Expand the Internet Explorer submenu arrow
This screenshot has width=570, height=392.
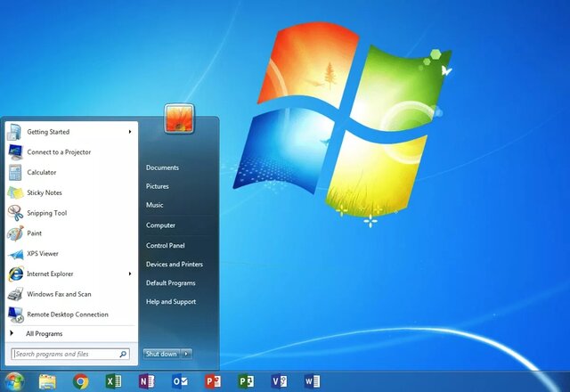pos(130,274)
